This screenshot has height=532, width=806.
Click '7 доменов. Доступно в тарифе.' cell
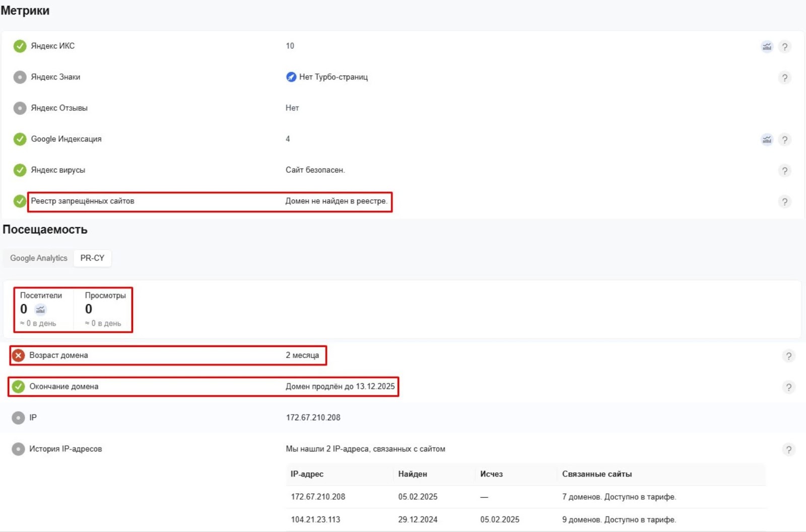click(x=619, y=497)
